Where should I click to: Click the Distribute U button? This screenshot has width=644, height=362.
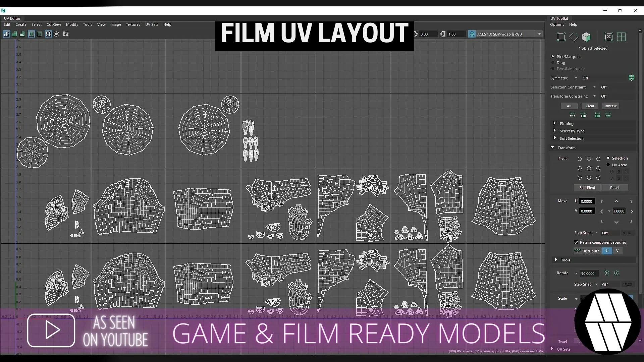pyautogui.click(x=607, y=251)
